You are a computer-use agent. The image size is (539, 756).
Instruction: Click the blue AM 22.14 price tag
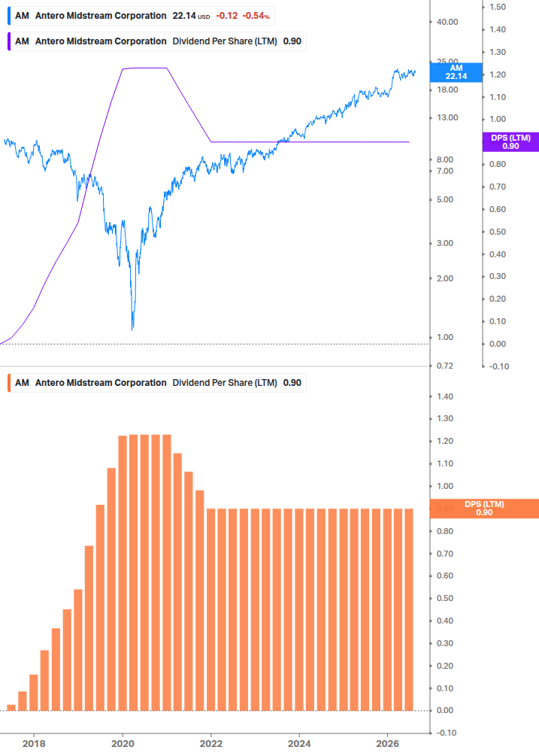456,72
